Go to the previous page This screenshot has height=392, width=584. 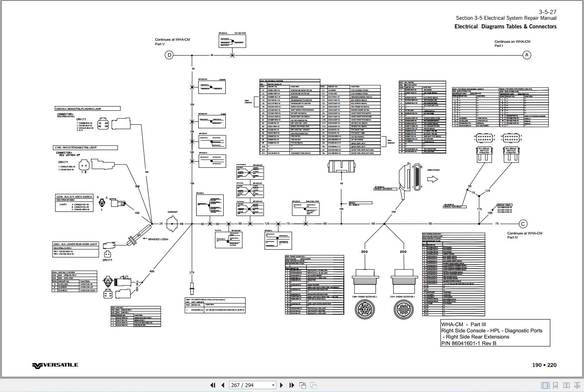pos(222,385)
